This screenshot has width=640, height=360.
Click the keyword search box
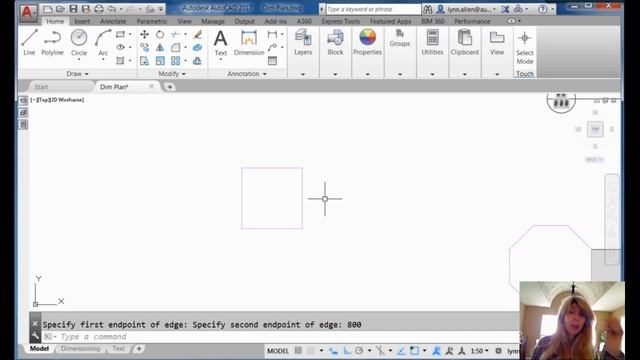click(x=373, y=9)
